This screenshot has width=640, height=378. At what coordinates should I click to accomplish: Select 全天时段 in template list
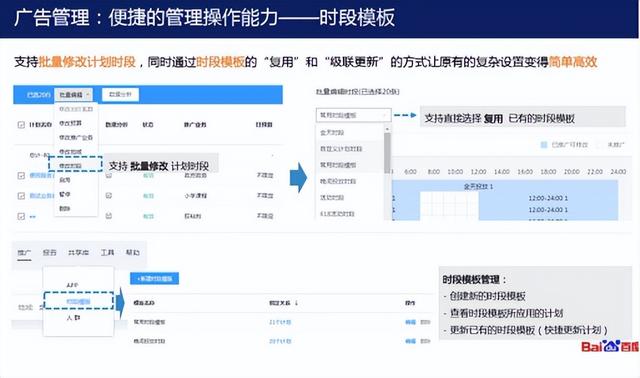coord(332,133)
